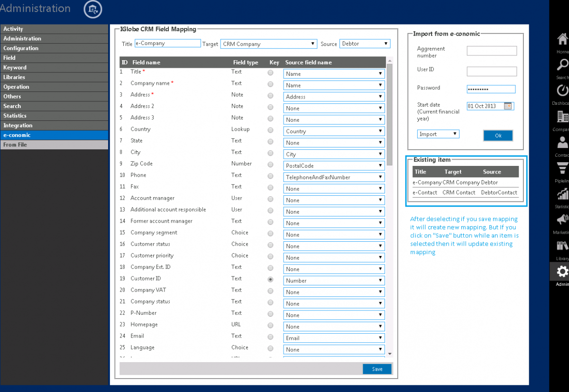Open the Search magnifier icon in right sidebar
Viewport: 569px width, 392px height.
tap(562, 65)
